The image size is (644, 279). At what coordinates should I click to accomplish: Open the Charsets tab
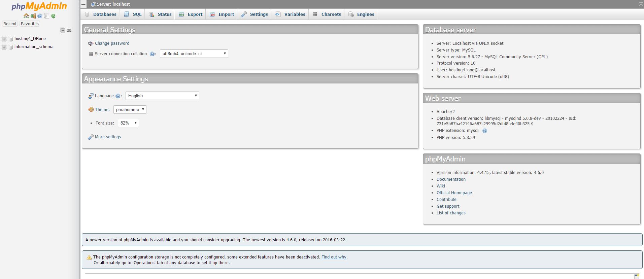click(x=327, y=14)
